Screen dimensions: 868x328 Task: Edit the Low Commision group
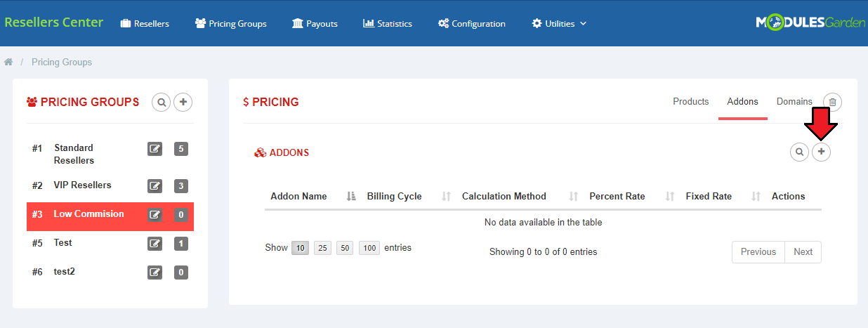click(x=155, y=215)
